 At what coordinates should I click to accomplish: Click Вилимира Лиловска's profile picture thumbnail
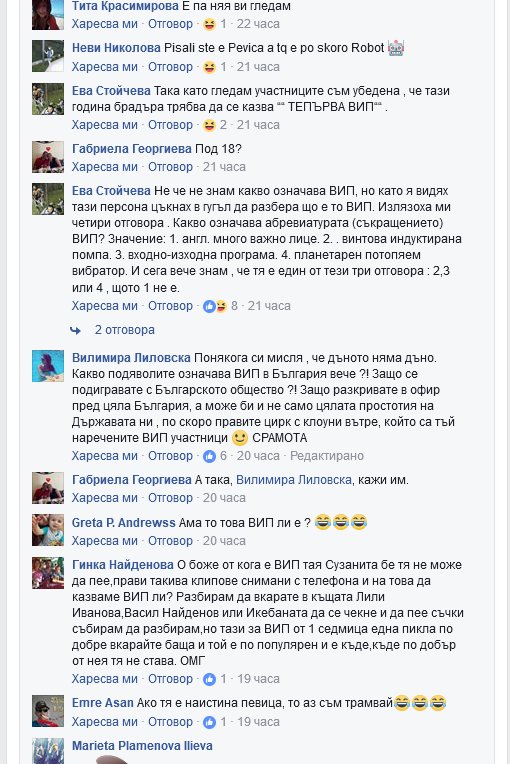[x=48, y=366]
